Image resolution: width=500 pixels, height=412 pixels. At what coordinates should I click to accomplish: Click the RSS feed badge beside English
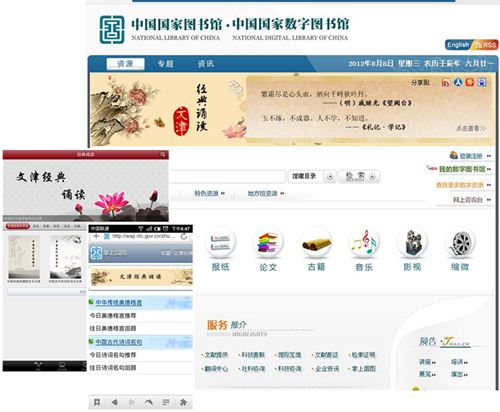[486, 45]
